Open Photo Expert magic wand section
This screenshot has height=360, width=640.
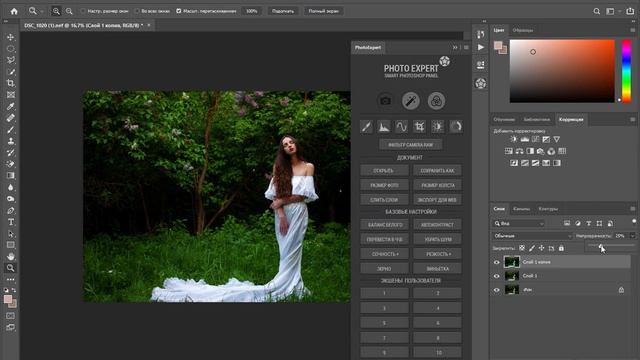pos(411,101)
